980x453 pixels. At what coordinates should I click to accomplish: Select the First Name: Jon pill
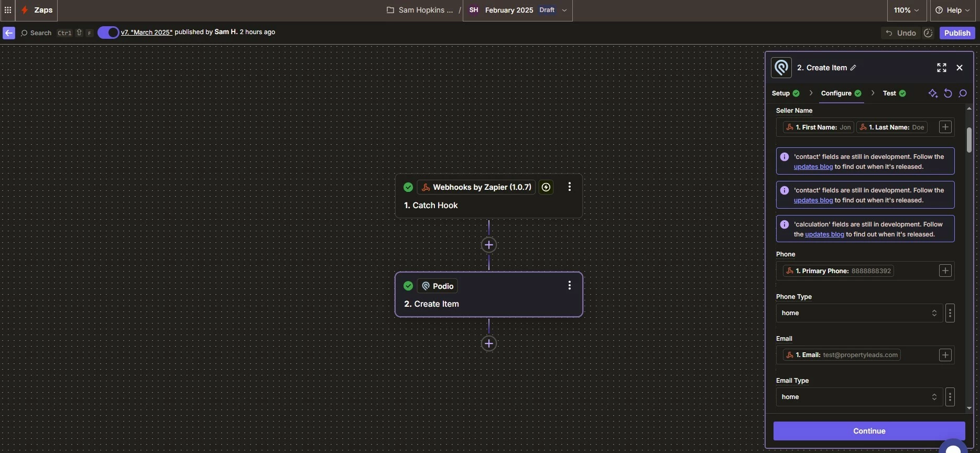818,127
